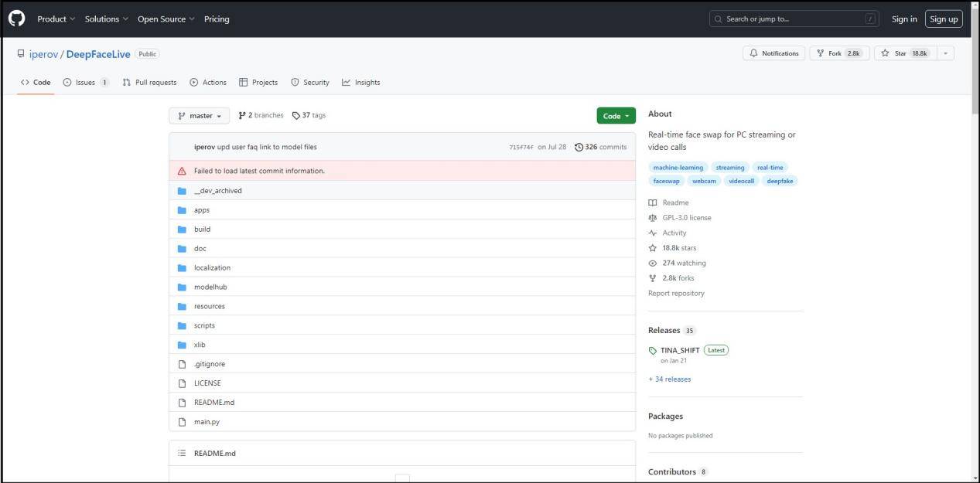
Task: Click the Sign up button
Action: pyautogui.click(x=943, y=19)
